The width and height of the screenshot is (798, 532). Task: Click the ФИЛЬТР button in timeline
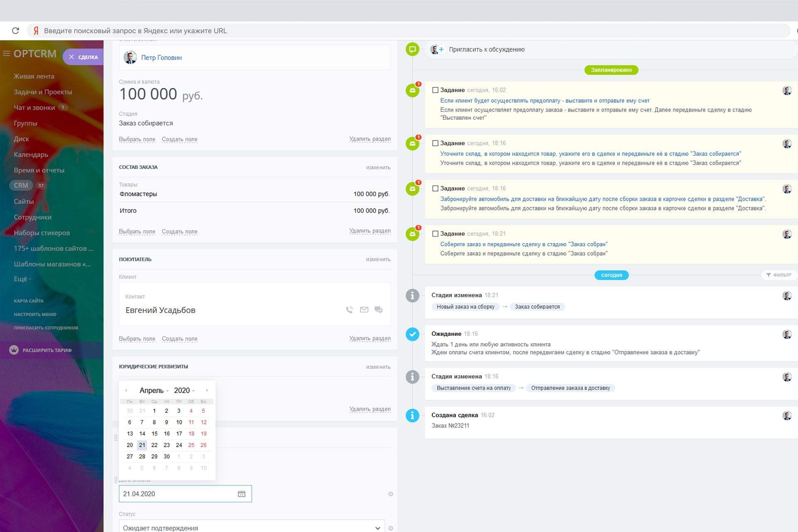pos(779,275)
